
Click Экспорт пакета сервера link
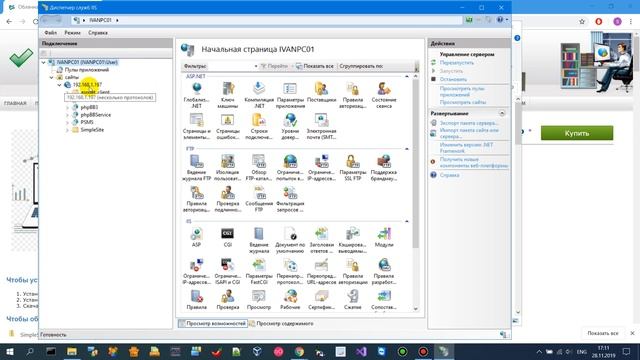pyautogui.click(x=469, y=123)
